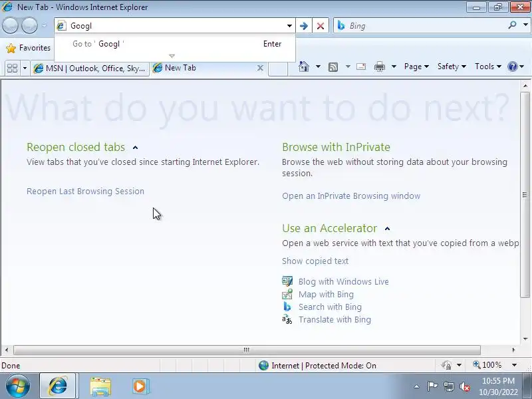Collapse Reopen closed tabs section

136,147
